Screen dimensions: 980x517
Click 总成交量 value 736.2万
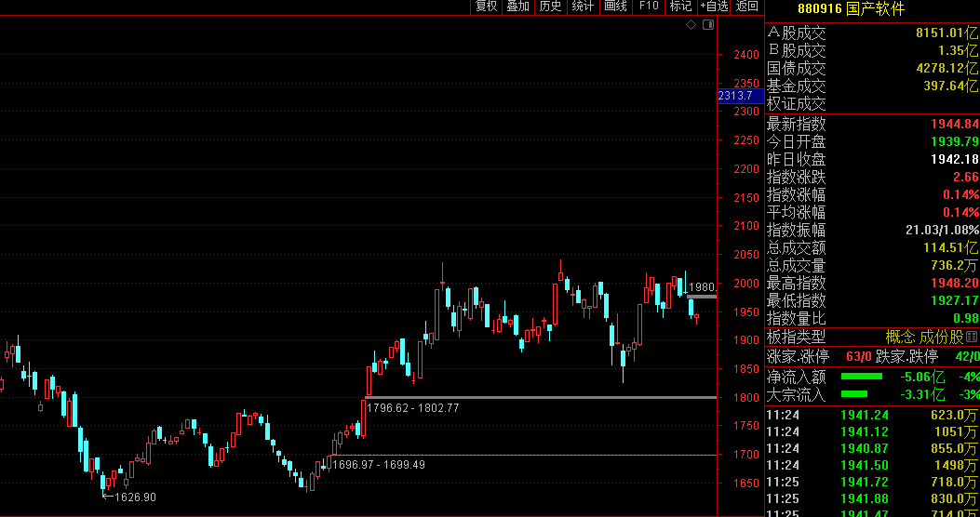[956, 265]
